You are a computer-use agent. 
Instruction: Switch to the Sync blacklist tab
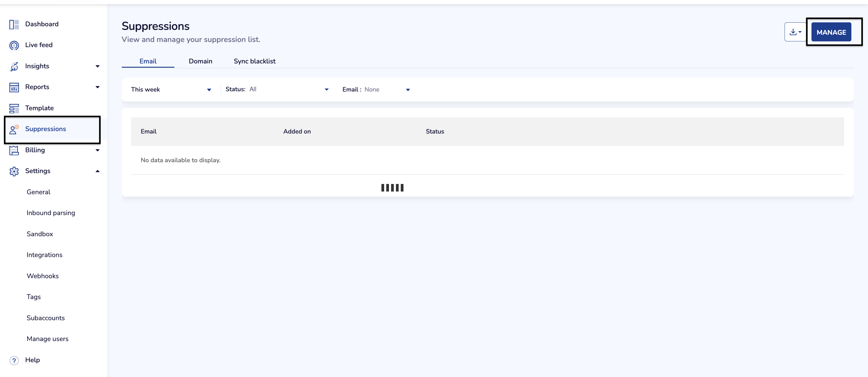tap(254, 61)
